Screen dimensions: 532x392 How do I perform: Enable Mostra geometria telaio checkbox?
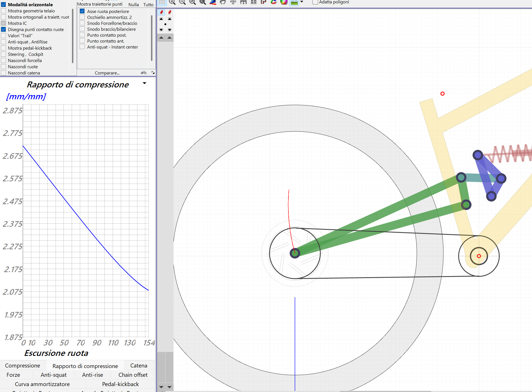point(3,11)
